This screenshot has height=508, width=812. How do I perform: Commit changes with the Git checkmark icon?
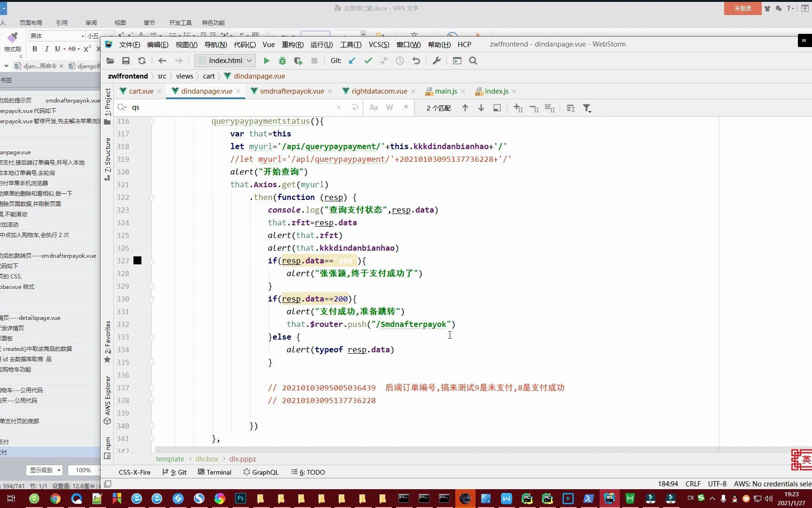(368, 61)
